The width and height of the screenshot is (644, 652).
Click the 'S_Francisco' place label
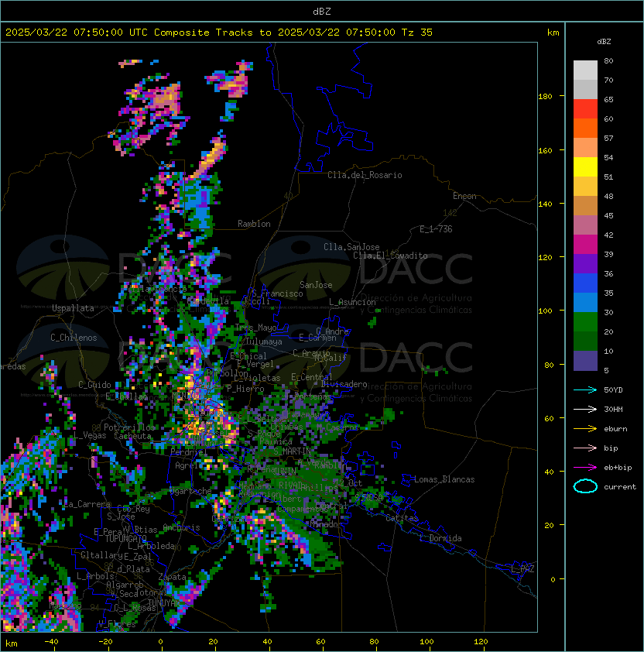[x=277, y=293]
